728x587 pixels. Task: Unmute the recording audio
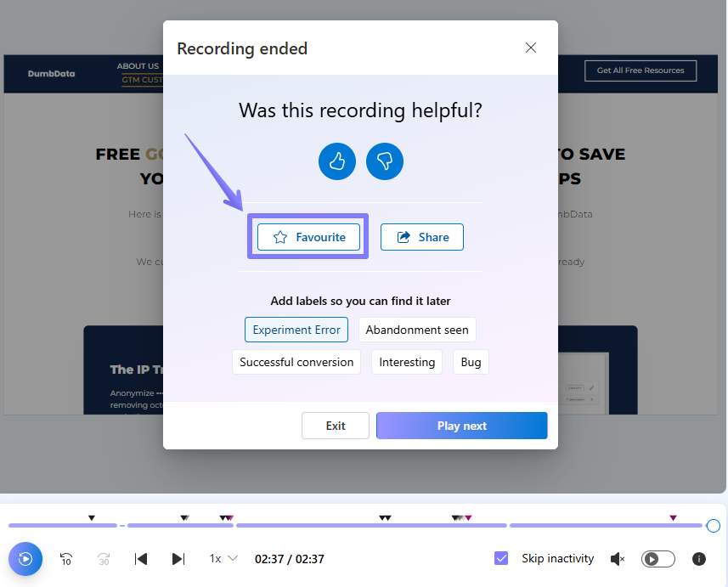point(618,559)
